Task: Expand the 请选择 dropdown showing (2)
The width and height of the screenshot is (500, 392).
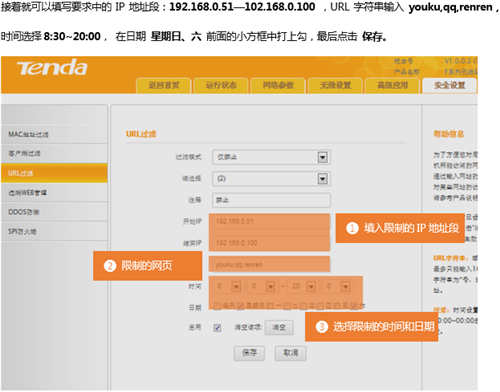Action: (271, 179)
